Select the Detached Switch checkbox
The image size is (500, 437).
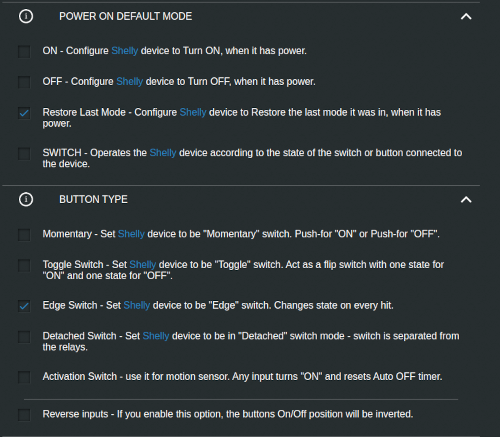[24, 337]
